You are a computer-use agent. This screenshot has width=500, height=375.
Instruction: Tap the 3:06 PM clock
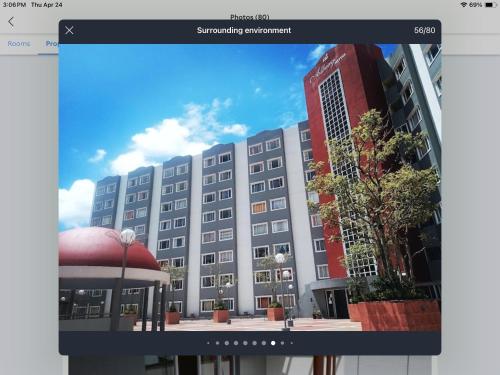pos(14,5)
